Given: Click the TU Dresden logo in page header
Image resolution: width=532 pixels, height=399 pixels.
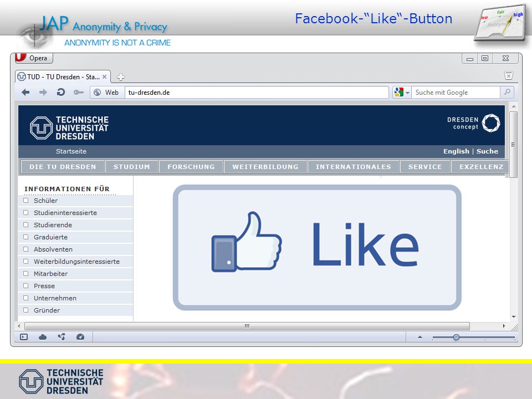Looking at the screenshot, I should 69,128.
